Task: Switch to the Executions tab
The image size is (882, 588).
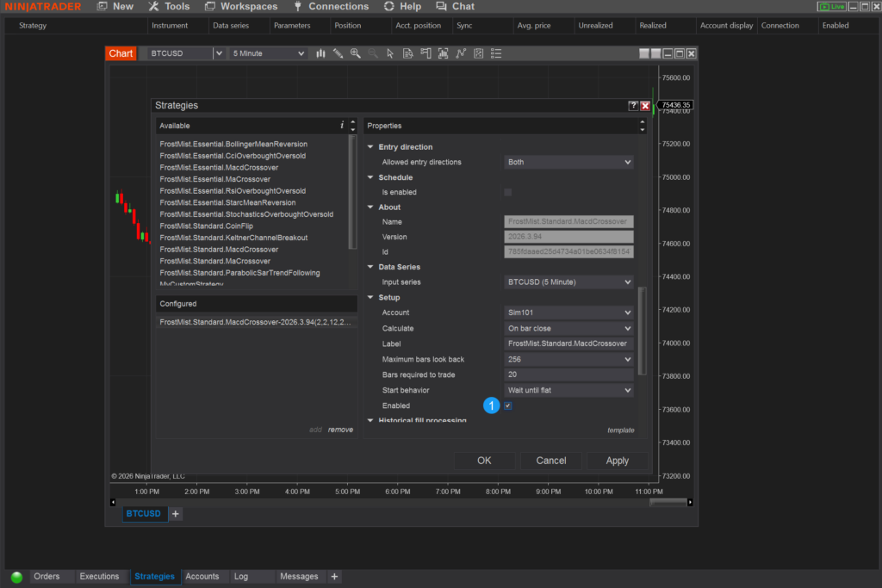Action: pos(99,577)
